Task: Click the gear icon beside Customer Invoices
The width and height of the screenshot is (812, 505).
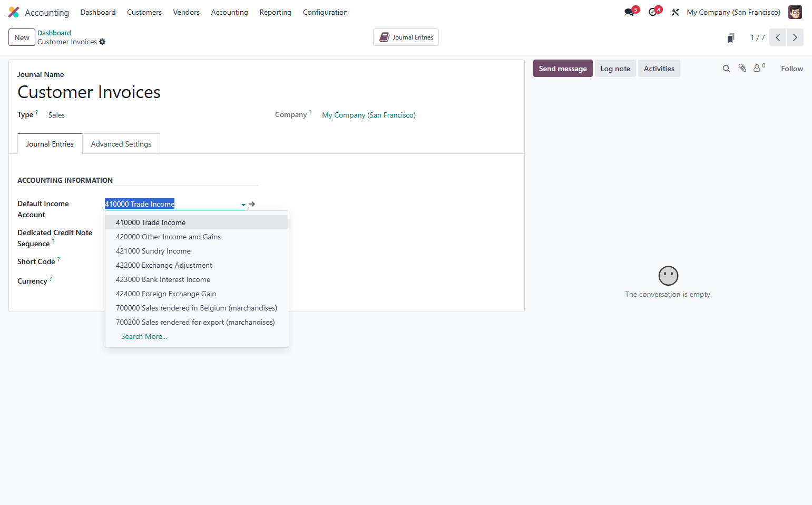Action: click(x=102, y=42)
